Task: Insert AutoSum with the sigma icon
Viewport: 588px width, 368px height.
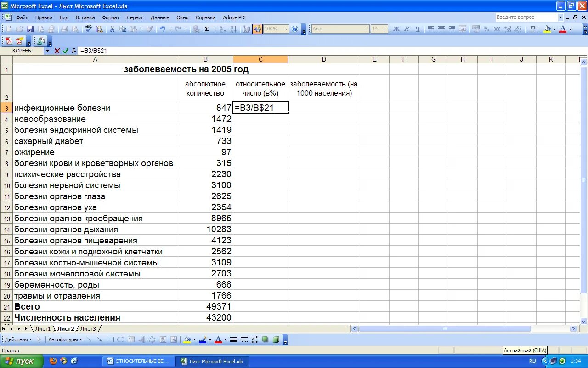Action: [207, 29]
